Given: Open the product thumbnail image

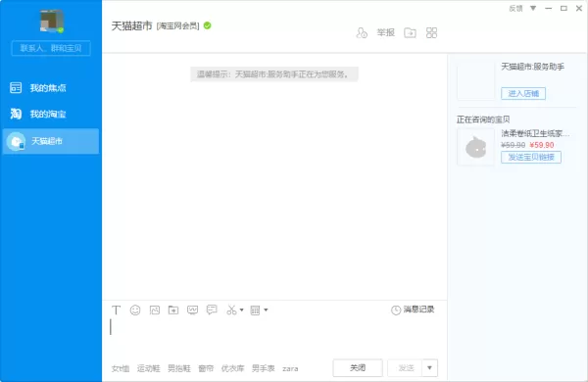Looking at the screenshot, I should [475, 147].
